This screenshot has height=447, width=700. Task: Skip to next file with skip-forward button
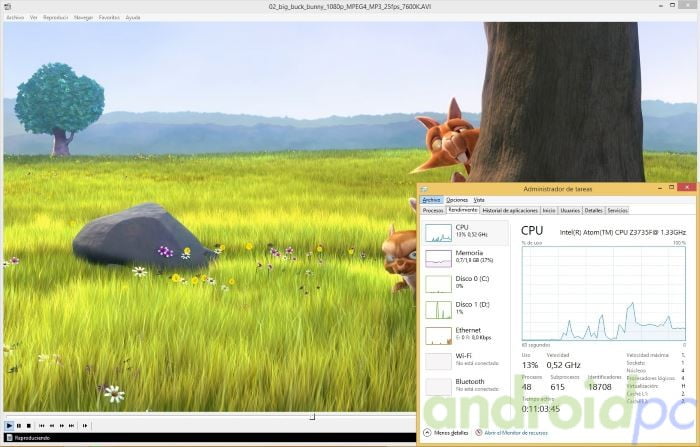click(x=71, y=426)
